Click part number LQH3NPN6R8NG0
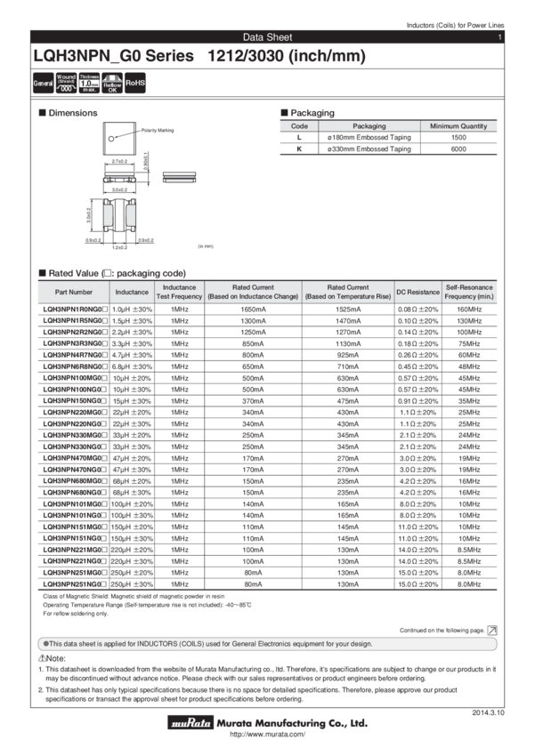535x756 pixels. [x=74, y=366]
